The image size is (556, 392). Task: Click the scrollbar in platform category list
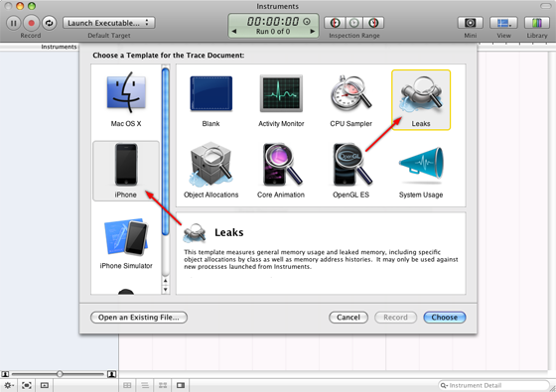(165, 151)
